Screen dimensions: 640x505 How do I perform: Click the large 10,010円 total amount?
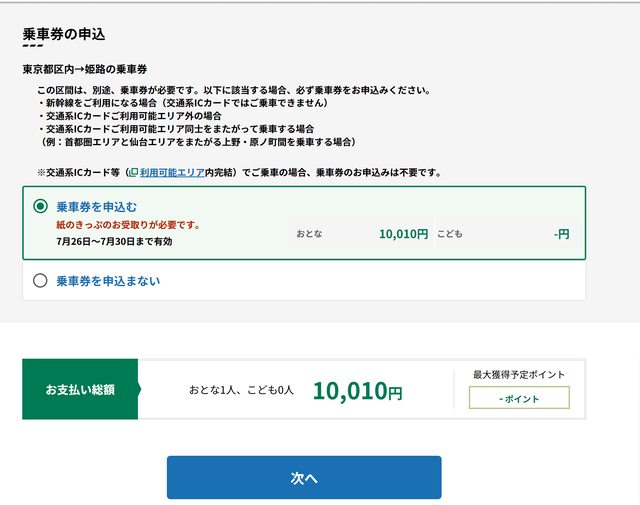[x=357, y=391]
